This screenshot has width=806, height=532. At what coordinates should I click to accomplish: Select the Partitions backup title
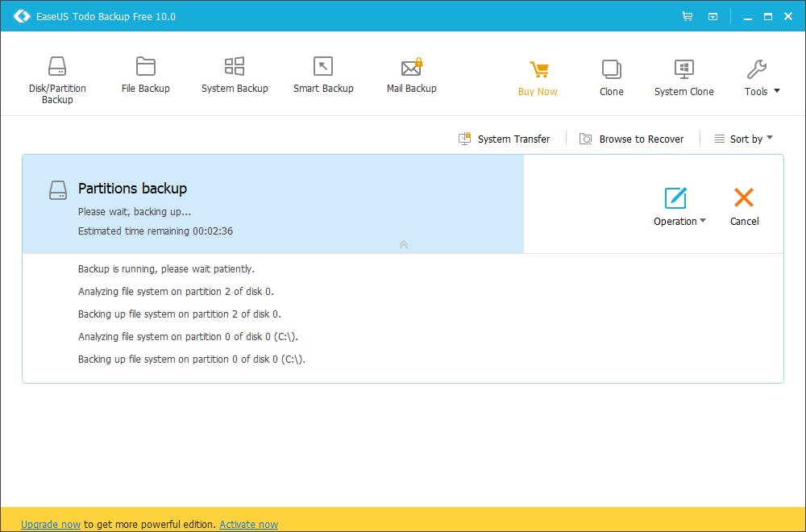(133, 189)
